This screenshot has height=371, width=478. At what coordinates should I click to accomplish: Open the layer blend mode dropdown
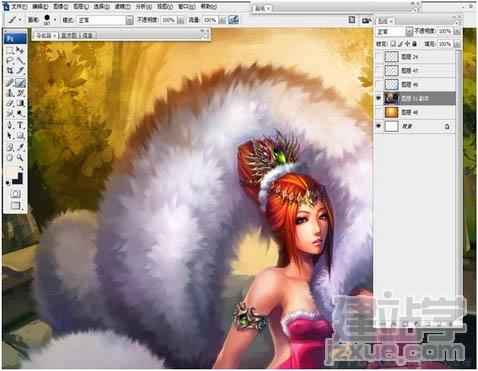[x=394, y=31]
